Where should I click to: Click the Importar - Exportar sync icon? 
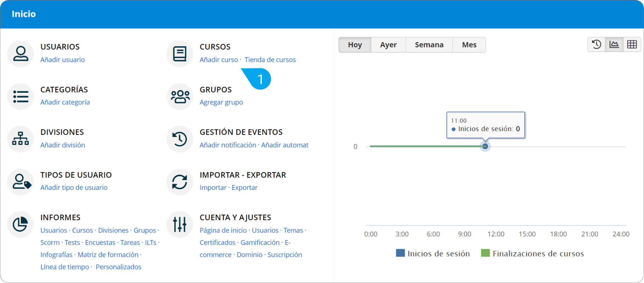(180, 182)
